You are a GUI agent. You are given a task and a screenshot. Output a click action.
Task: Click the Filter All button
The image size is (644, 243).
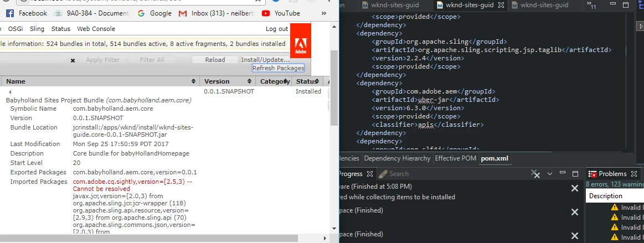pyautogui.click(x=152, y=60)
